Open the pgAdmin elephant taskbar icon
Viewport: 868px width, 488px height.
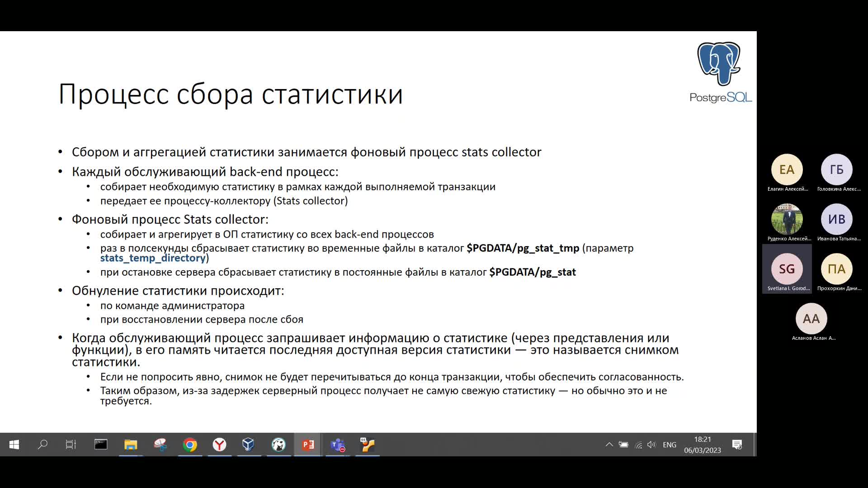pos(278,445)
